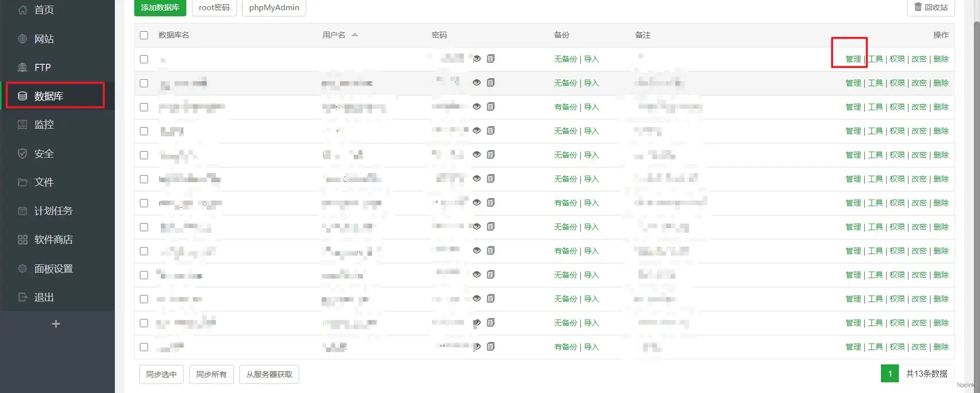
Task: Click the 监控 monitoring icon in sidebar
Action: tap(22, 125)
